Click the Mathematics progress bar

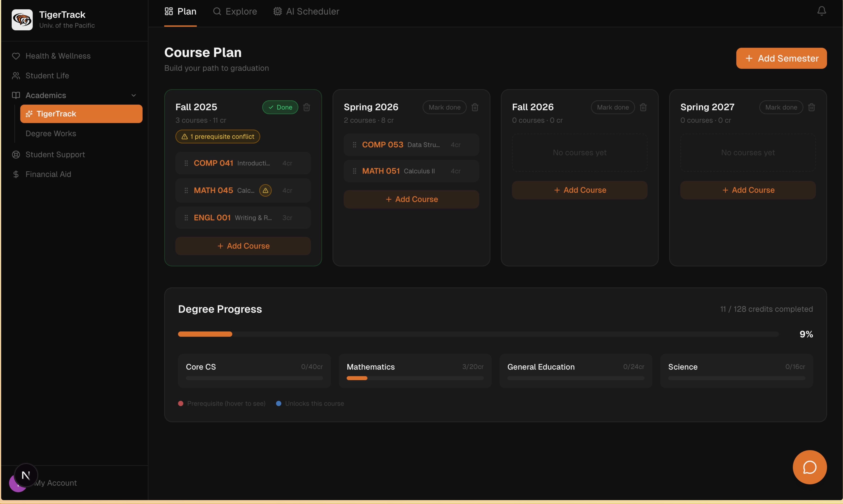[415, 378]
